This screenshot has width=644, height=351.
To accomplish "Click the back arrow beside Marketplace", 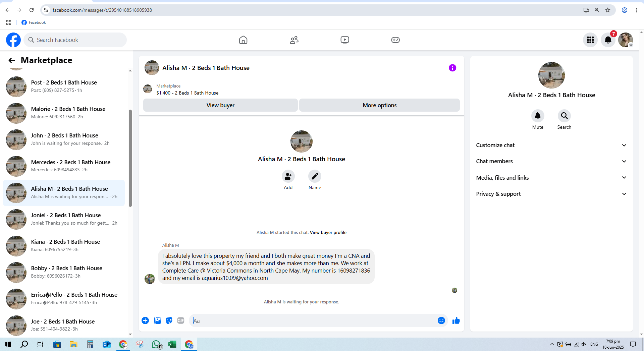I will pos(12,60).
